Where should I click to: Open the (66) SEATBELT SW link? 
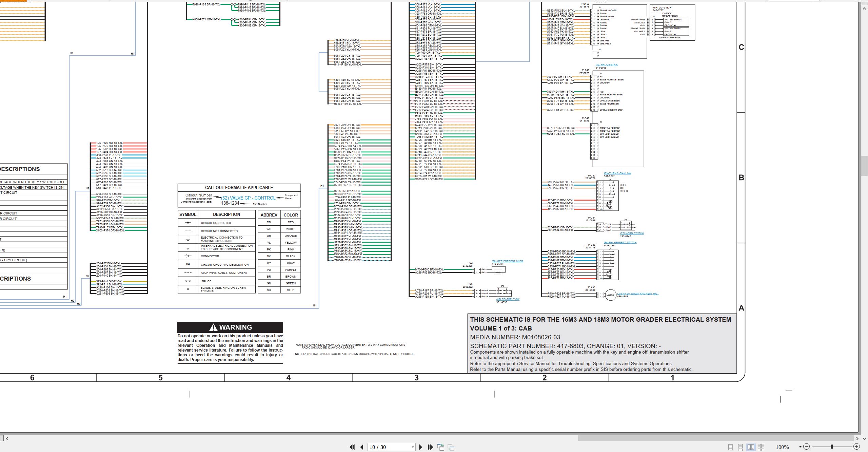tap(508, 299)
